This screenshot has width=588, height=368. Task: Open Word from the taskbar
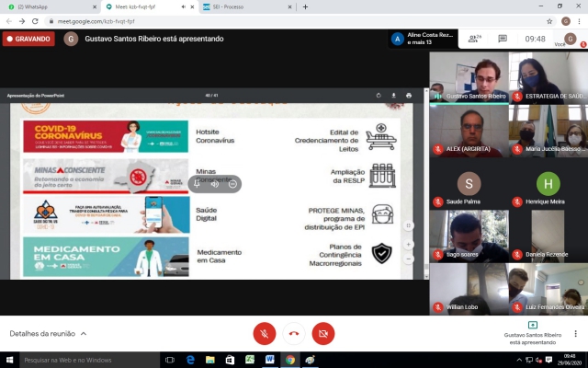point(269,360)
